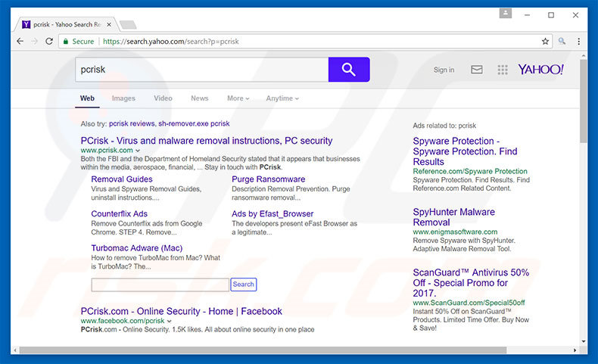Bookmark page with star icon
The width and height of the screenshot is (598, 364).
(x=545, y=41)
